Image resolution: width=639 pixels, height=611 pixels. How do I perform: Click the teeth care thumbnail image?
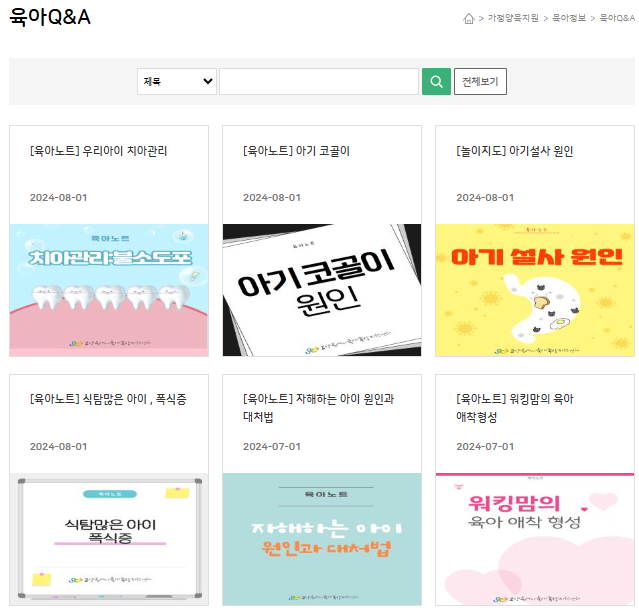click(109, 290)
